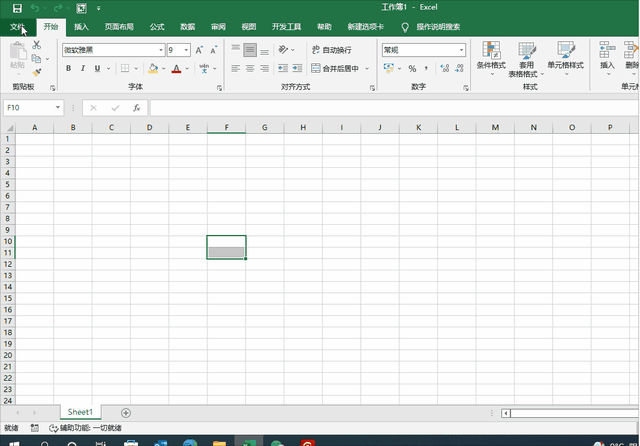Increase font size with larger A icon
The image size is (640, 446).
click(199, 50)
